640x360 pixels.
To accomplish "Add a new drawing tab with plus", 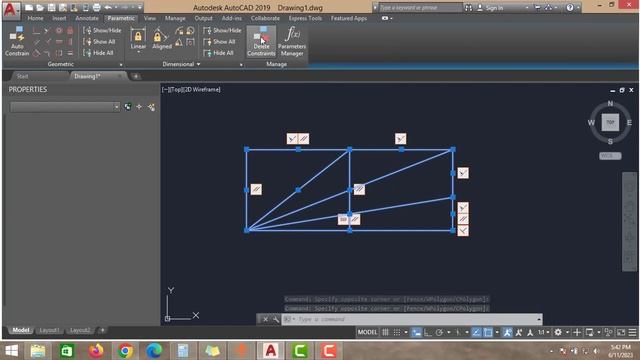I will pyautogui.click(x=136, y=76).
